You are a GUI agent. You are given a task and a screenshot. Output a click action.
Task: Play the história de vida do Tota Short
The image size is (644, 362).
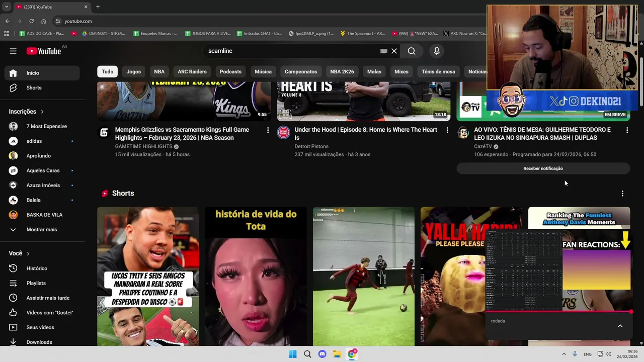(x=256, y=277)
